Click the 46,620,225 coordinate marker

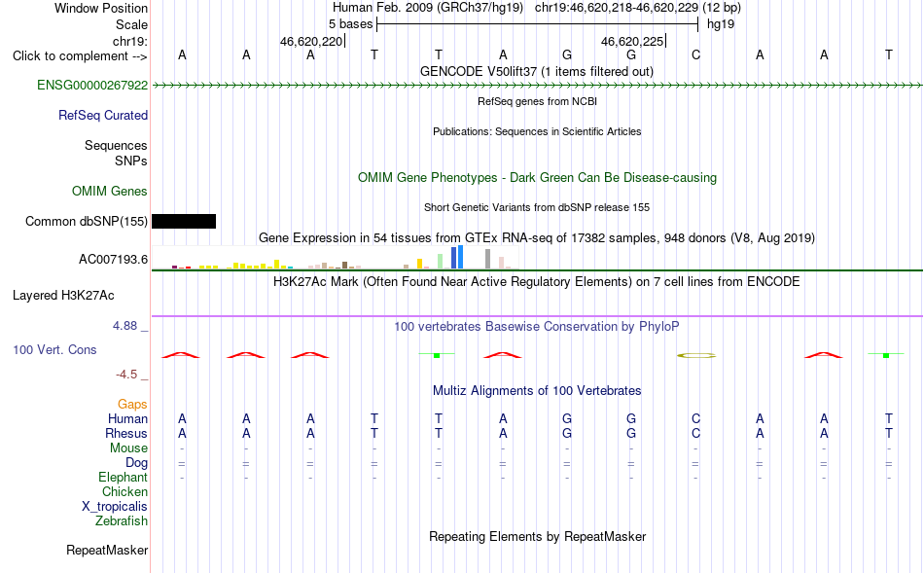click(x=632, y=41)
